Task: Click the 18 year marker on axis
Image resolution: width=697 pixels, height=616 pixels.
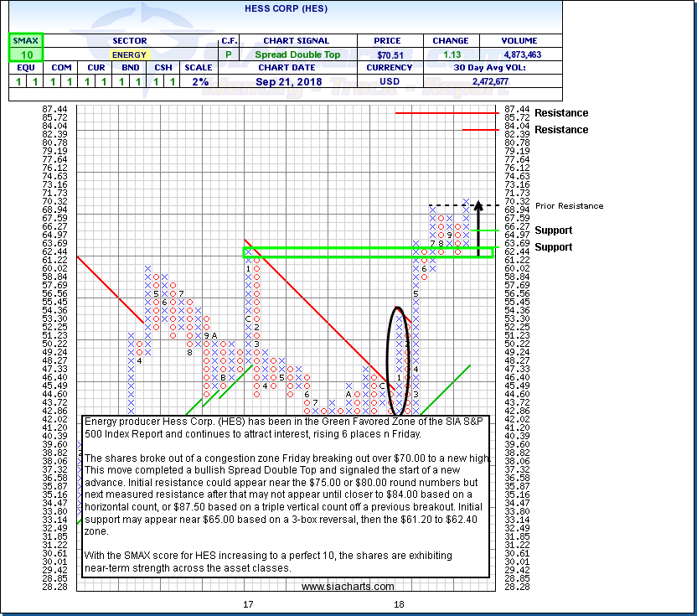Action: pos(400,604)
